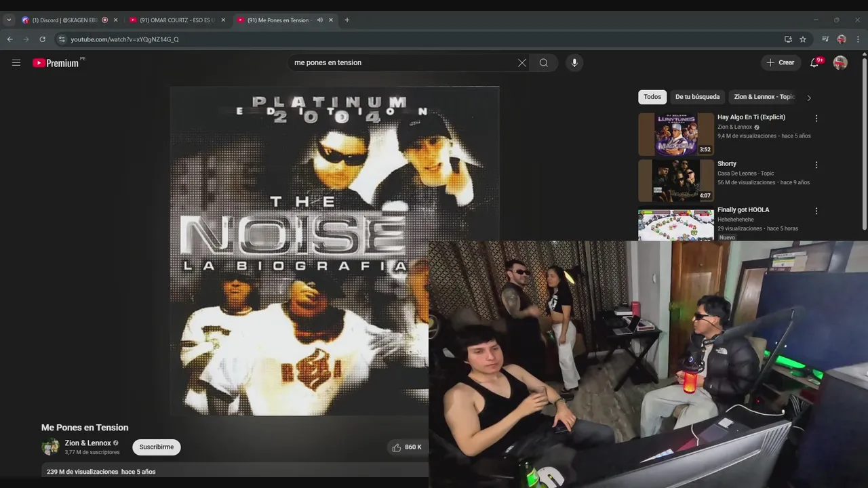868x488 pixels.
Task: Open options for Shorty video
Action: pos(816,165)
